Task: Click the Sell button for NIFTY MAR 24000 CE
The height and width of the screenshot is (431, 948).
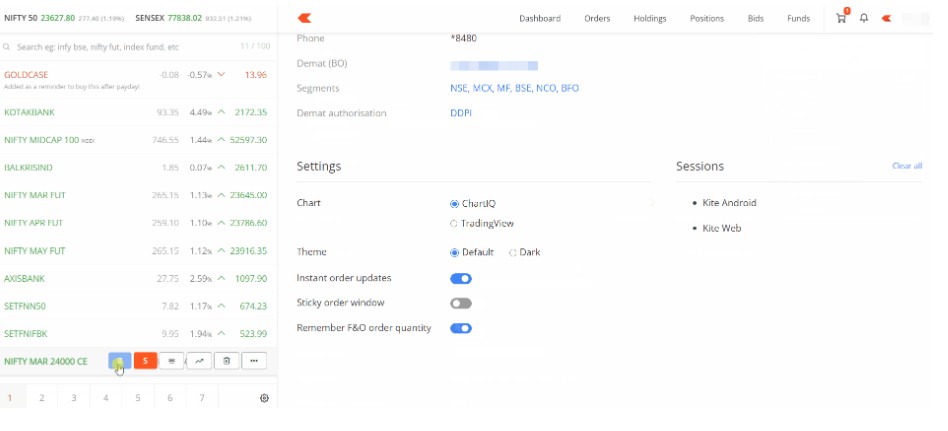Action: (146, 361)
